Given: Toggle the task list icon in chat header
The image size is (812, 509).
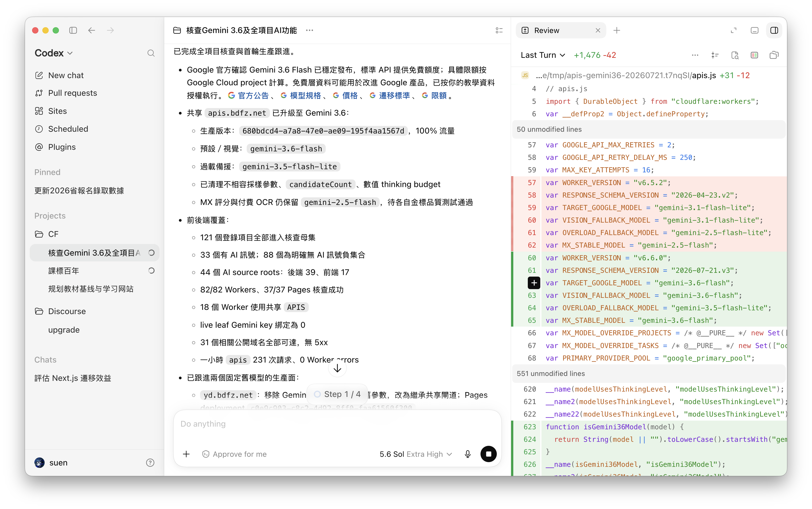Looking at the screenshot, I should 499,30.
